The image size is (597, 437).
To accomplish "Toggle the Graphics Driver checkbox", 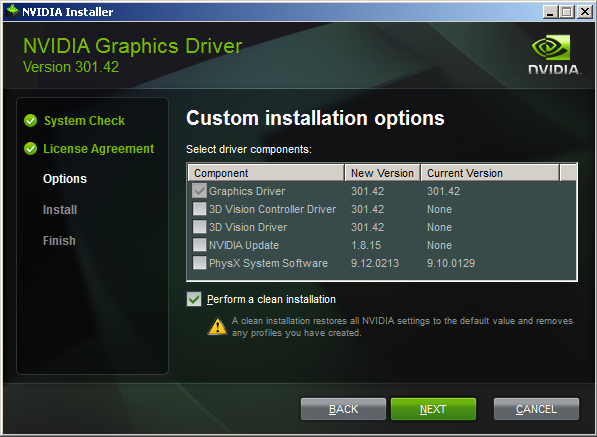I will 200,191.
